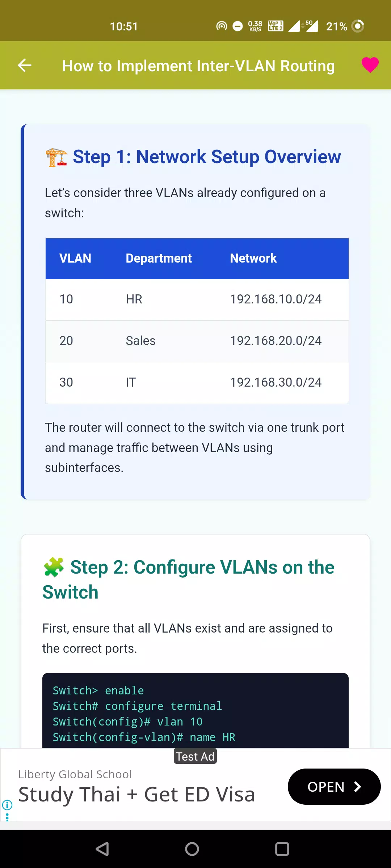This screenshot has height=868, width=391.
Task: Click the OPEN ad button
Action: click(x=334, y=787)
